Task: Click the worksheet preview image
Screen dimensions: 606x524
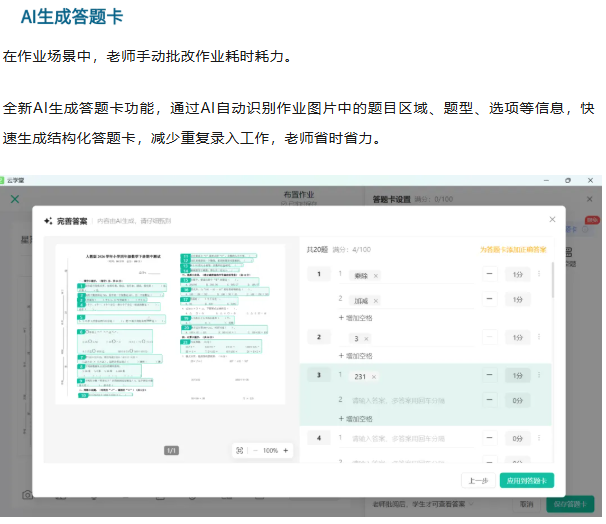Action: pyautogui.click(x=170, y=324)
